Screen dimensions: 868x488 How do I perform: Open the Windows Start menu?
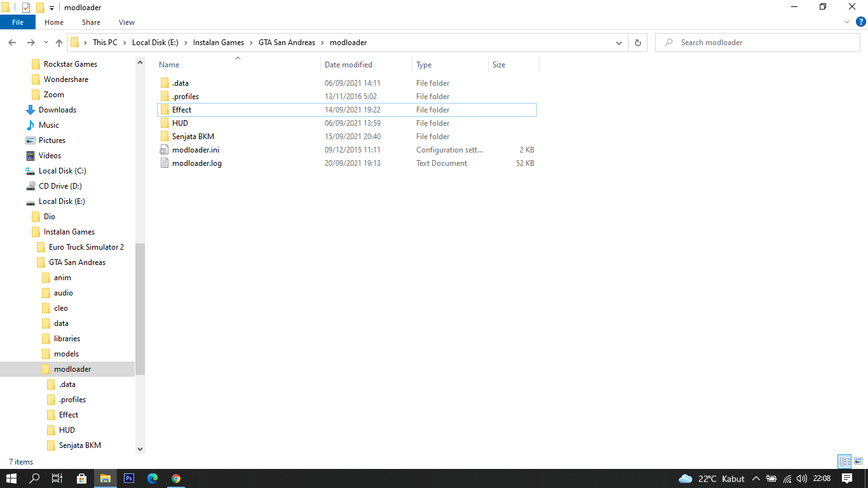pos(11,478)
